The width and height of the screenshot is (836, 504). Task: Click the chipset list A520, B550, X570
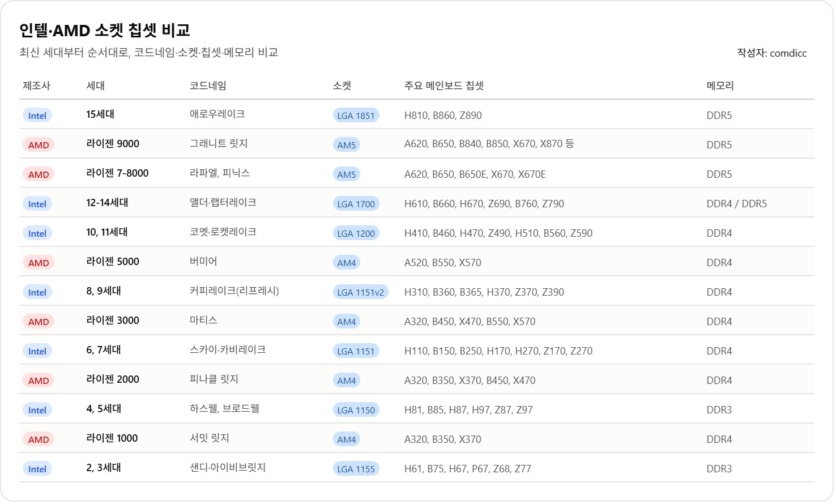tap(443, 263)
